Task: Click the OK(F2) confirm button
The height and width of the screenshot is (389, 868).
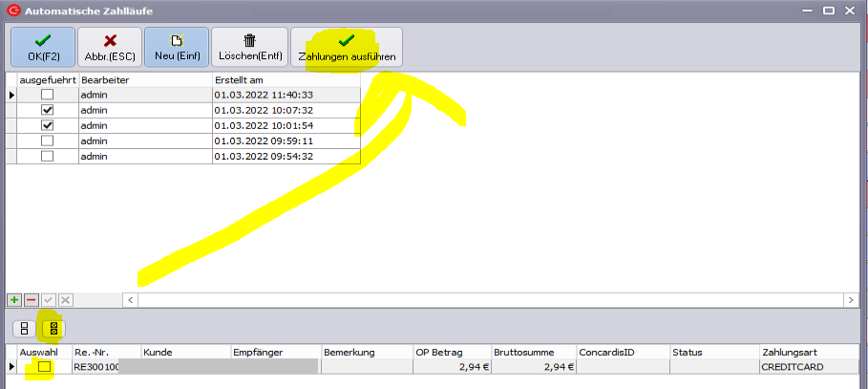Action: tap(41, 47)
